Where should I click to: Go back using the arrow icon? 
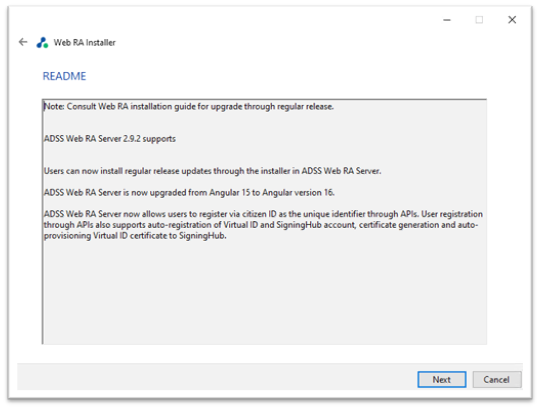click(23, 42)
